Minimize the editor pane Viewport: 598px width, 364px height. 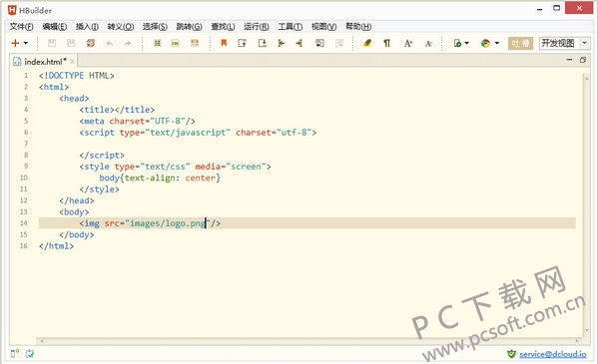click(569, 60)
